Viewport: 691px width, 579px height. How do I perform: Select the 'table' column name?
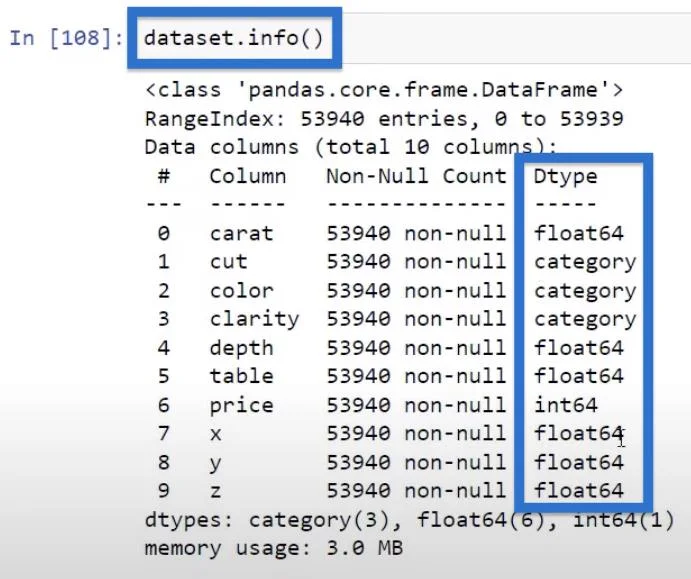tap(241, 377)
